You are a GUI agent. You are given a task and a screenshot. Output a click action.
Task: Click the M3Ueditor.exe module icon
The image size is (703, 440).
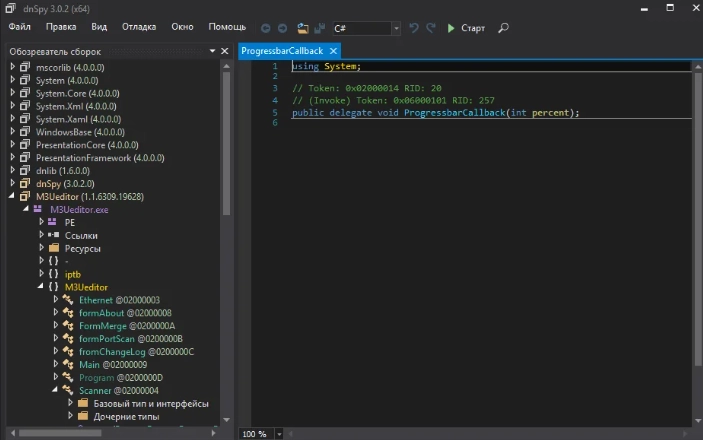point(38,209)
